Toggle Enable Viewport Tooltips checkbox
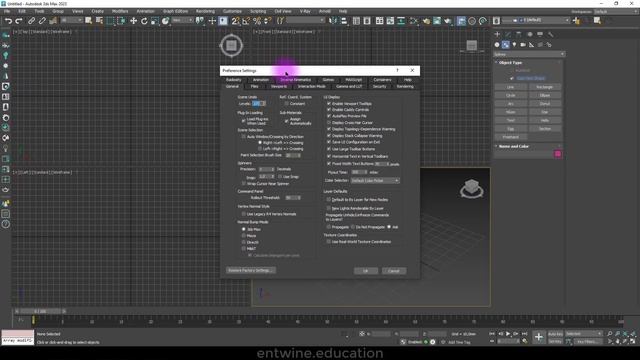The width and height of the screenshot is (640, 360). click(329, 104)
